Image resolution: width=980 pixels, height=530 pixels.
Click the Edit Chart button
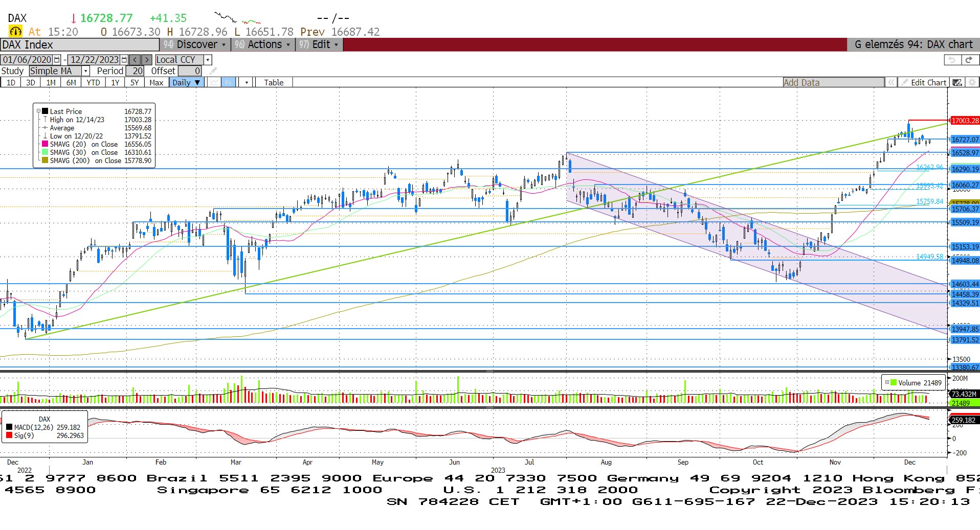[x=924, y=82]
